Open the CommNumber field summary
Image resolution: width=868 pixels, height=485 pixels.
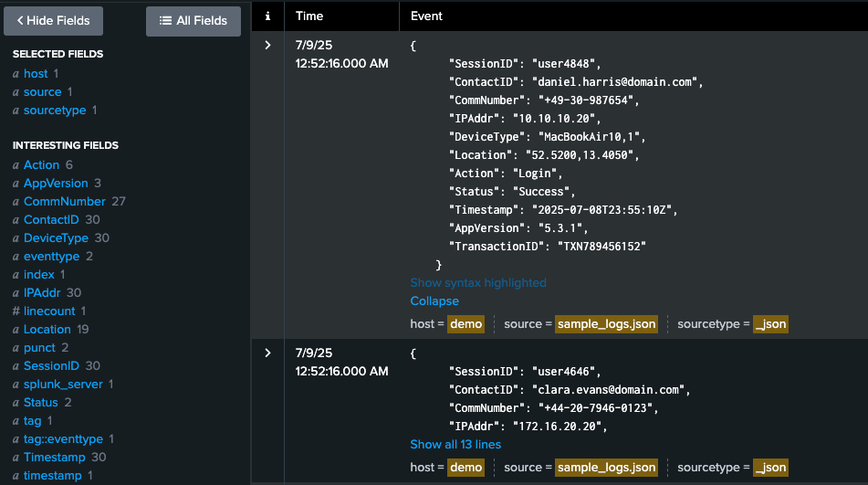pyautogui.click(x=64, y=202)
